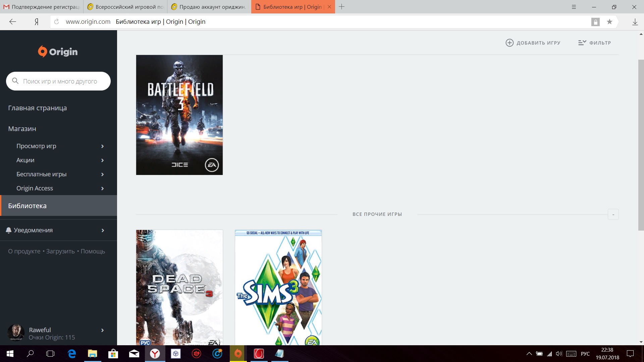Open Уведомления panel
The height and width of the screenshot is (362, 644).
(x=33, y=230)
